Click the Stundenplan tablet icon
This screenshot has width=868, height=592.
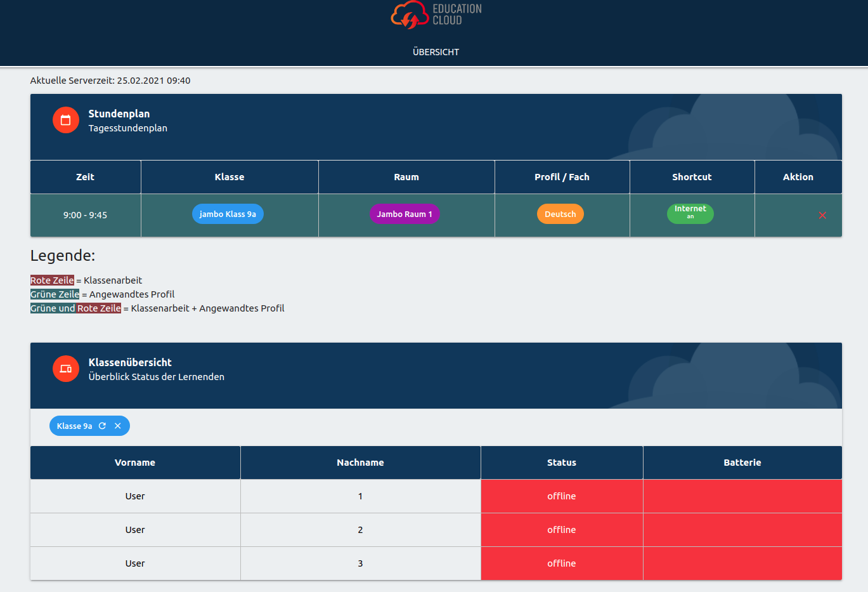coord(65,119)
